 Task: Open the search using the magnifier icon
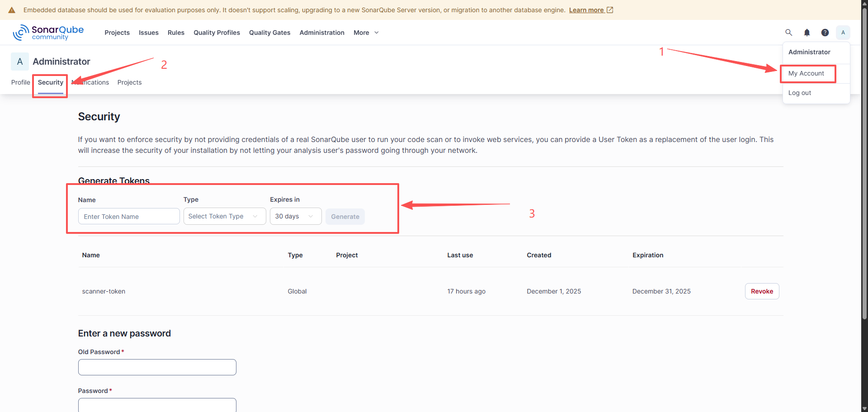(788, 32)
